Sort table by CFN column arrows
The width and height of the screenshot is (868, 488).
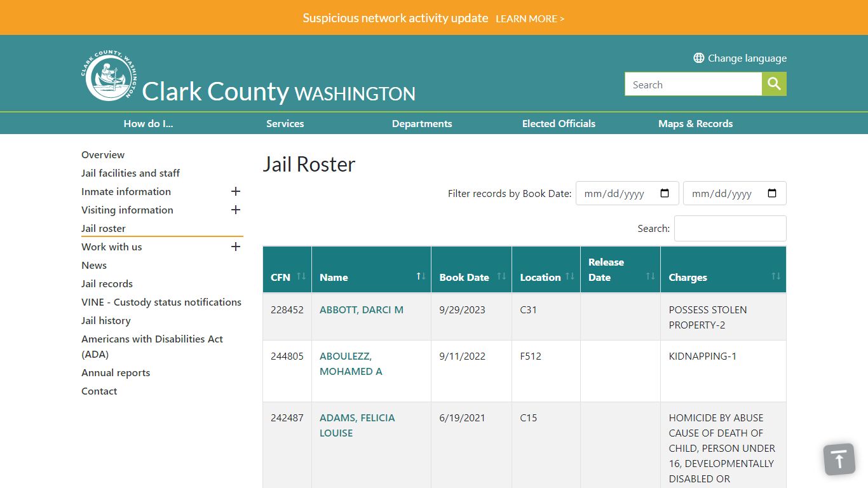click(301, 276)
